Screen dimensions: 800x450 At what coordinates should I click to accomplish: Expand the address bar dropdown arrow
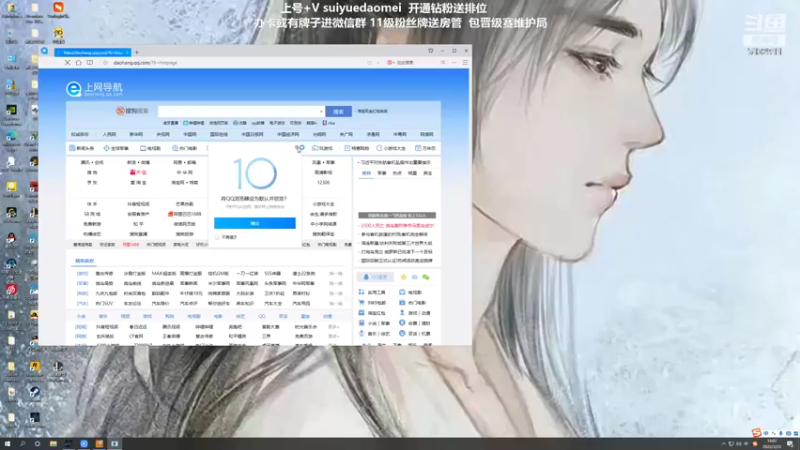378,63
